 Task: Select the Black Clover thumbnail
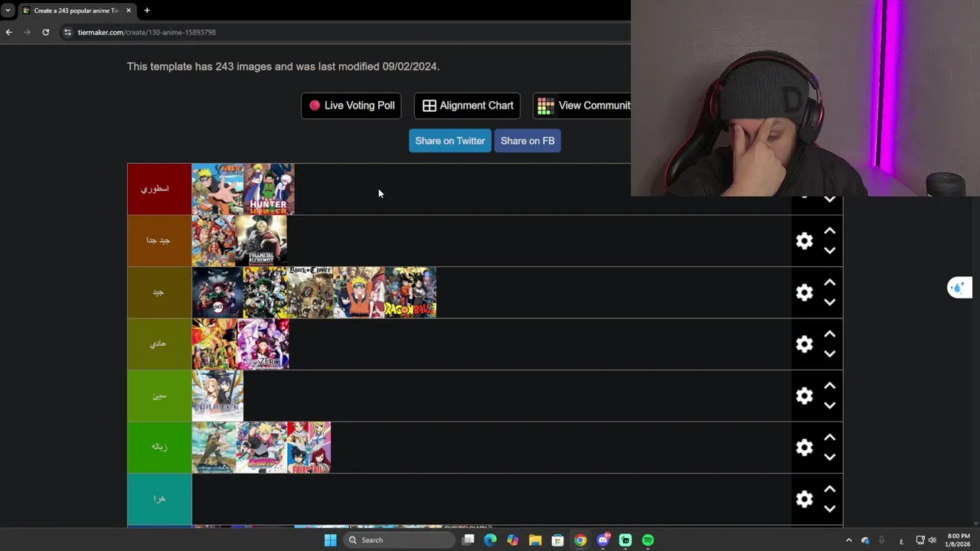[310, 292]
